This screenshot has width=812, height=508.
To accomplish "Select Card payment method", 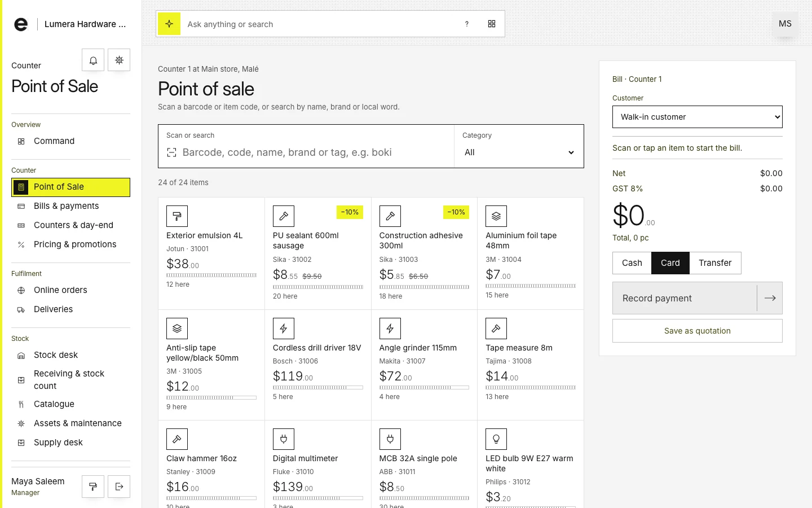I will click(x=670, y=263).
